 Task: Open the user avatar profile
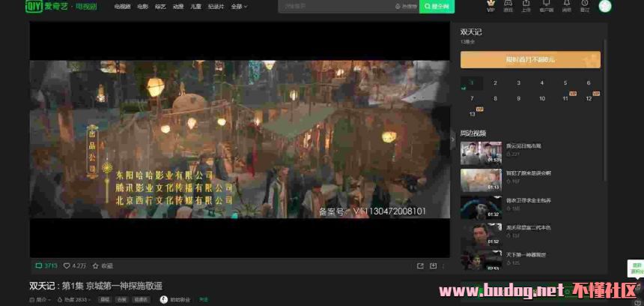point(605,6)
